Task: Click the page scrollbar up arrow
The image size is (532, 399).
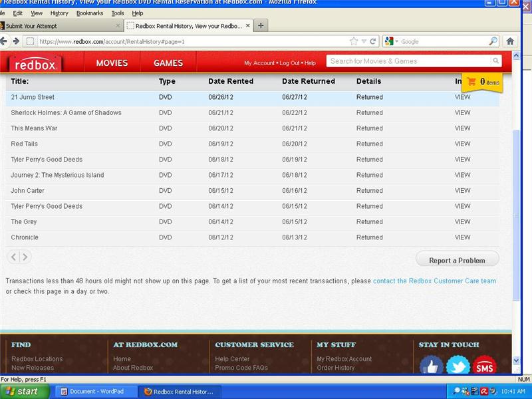Action: point(516,55)
